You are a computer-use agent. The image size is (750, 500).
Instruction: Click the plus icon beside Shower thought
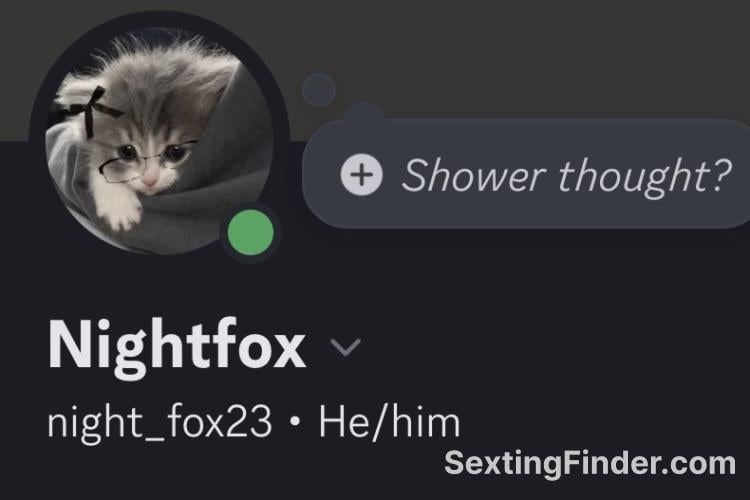(362, 175)
